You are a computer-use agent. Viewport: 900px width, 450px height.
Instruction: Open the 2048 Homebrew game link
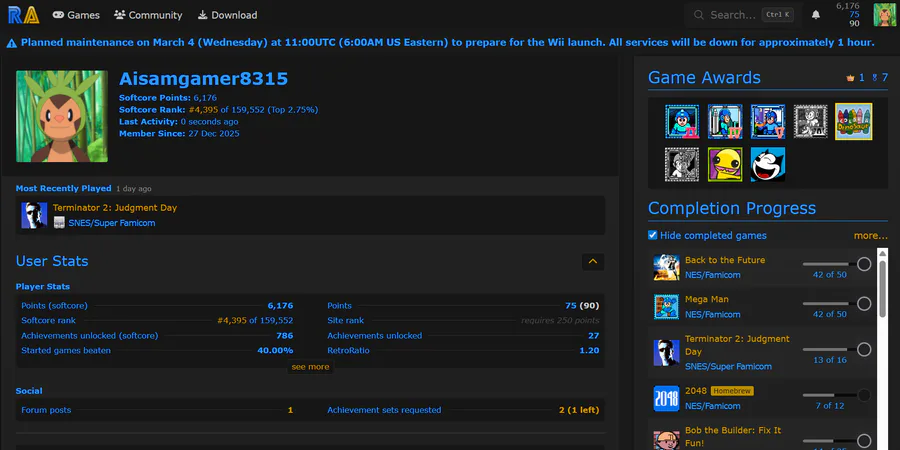point(696,391)
